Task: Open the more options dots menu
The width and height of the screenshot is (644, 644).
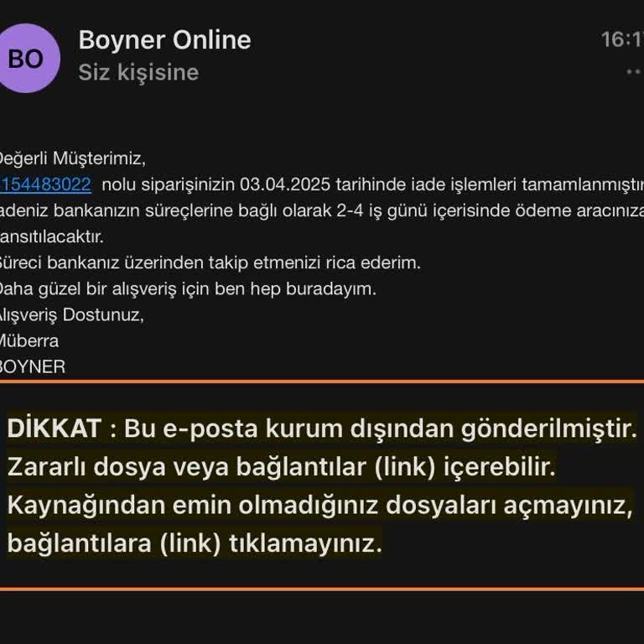Action: coord(635,72)
